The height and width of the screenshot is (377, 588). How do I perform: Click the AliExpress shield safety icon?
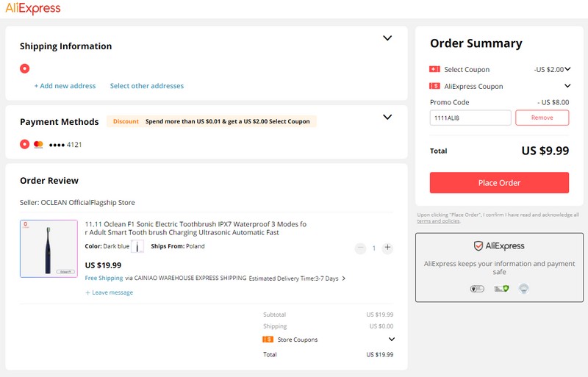[478, 246]
